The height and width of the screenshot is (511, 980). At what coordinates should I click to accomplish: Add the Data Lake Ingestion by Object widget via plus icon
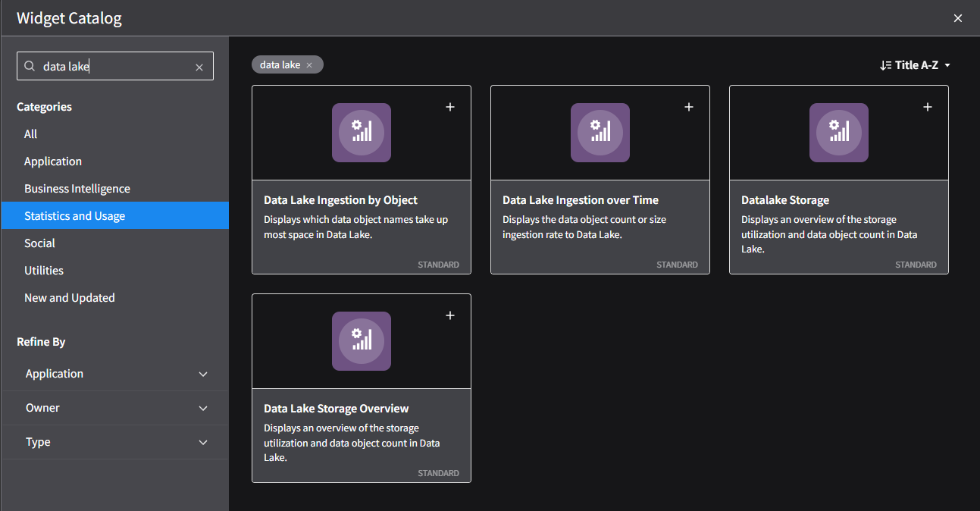[x=450, y=107]
